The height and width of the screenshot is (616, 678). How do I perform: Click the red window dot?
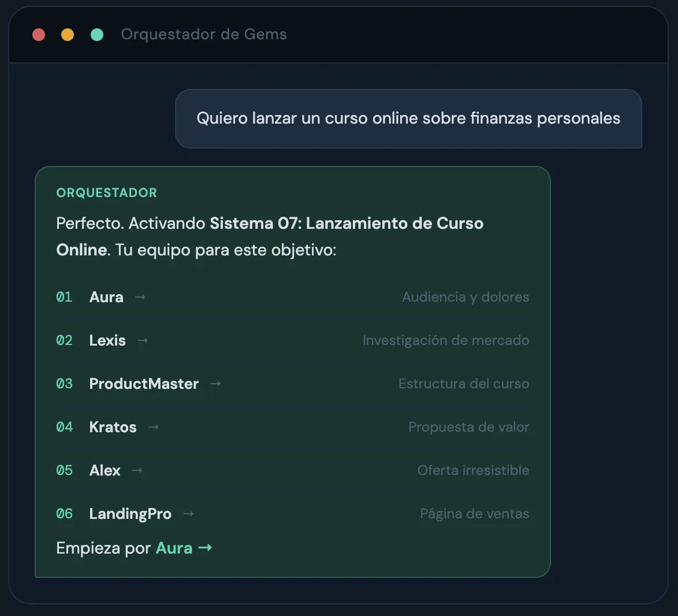click(x=39, y=35)
